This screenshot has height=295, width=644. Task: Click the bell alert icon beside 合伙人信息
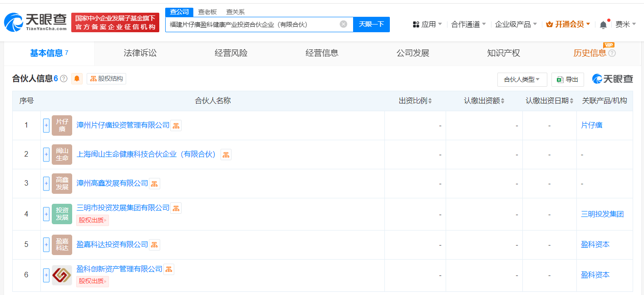click(77, 79)
